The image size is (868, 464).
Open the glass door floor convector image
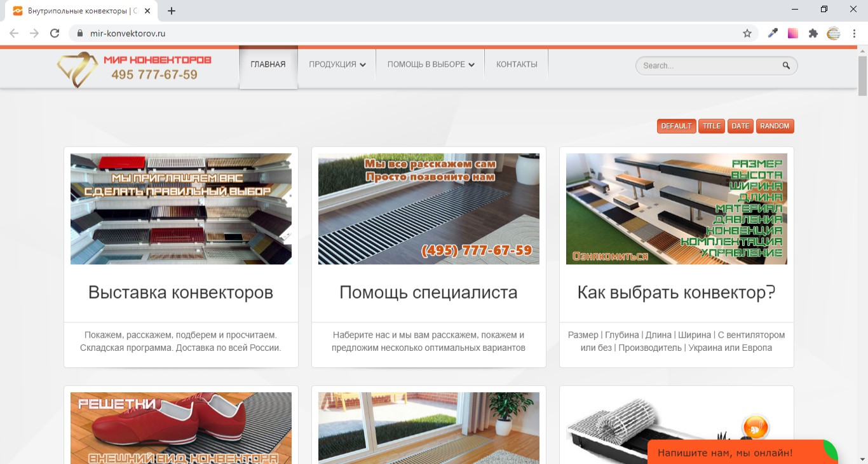click(429, 428)
